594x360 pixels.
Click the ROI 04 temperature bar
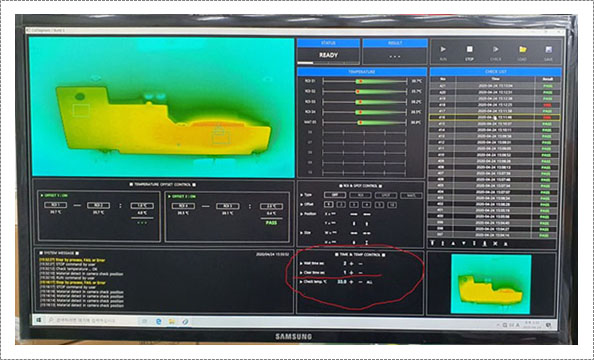click(365, 112)
